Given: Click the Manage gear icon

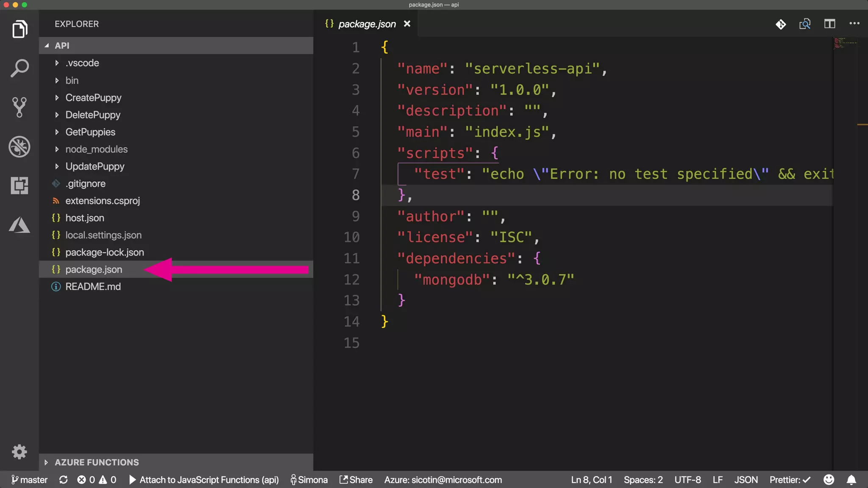Looking at the screenshot, I should point(19,452).
